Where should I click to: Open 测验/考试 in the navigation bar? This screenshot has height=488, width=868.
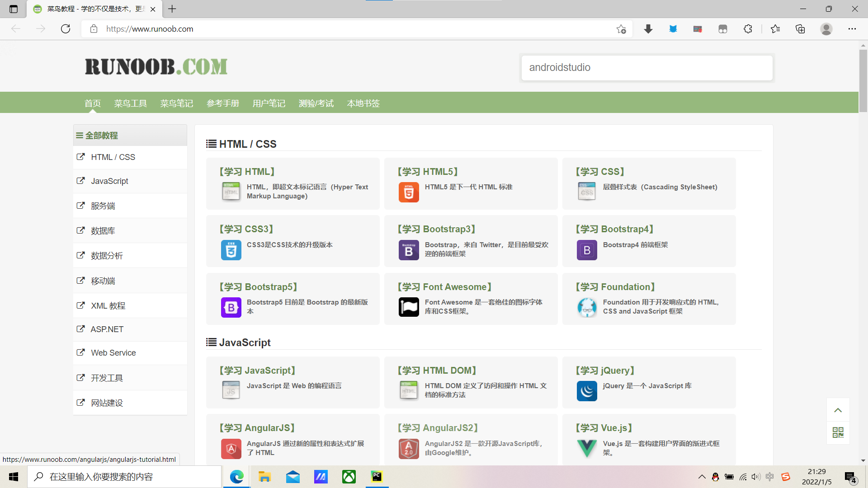click(316, 103)
